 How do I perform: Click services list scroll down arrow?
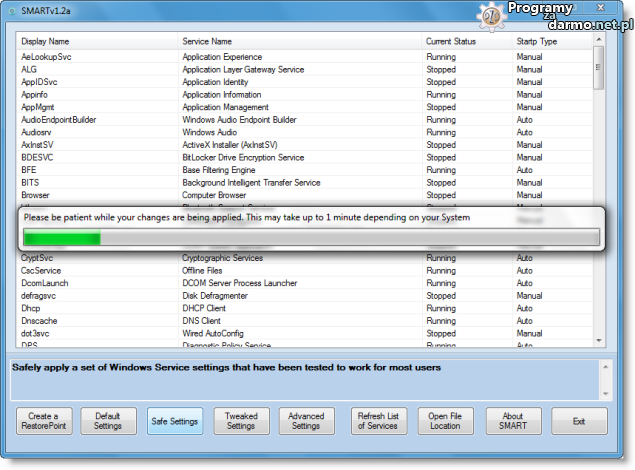[x=599, y=341]
